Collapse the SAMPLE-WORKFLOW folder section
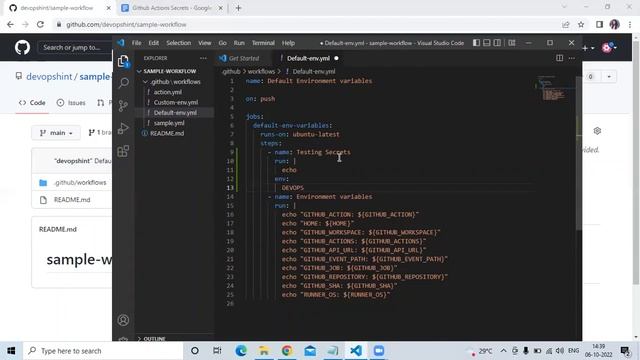This screenshot has width=640, height=360. [x=170, y=71]
